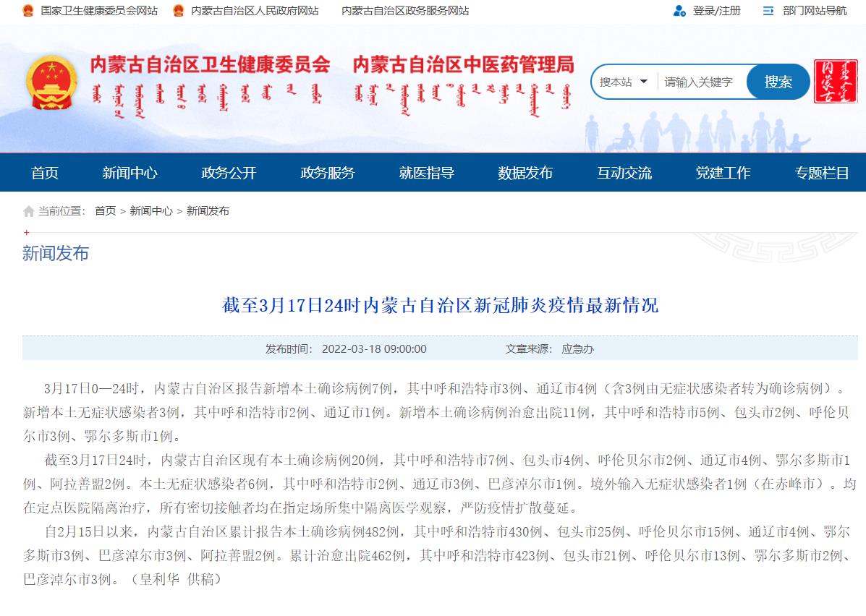866x616 pixels.
Task: Click the emblem icon beside 国家卫生健康委员会网站
Action: click(28, 11)
